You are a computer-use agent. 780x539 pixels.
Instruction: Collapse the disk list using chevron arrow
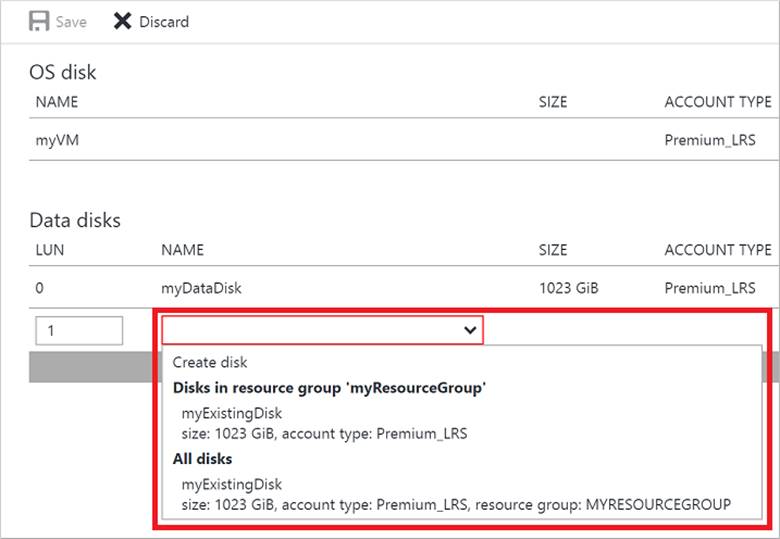[469, 331]
